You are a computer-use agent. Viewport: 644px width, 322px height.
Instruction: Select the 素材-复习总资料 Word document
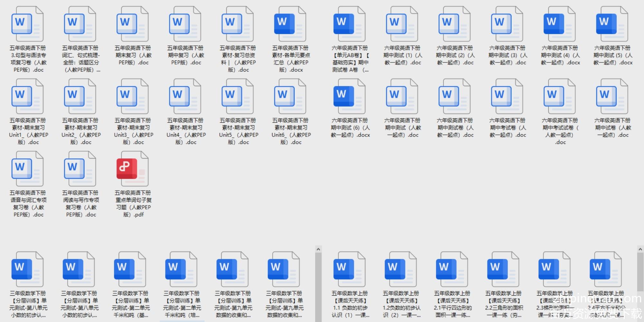coord(238,40)
